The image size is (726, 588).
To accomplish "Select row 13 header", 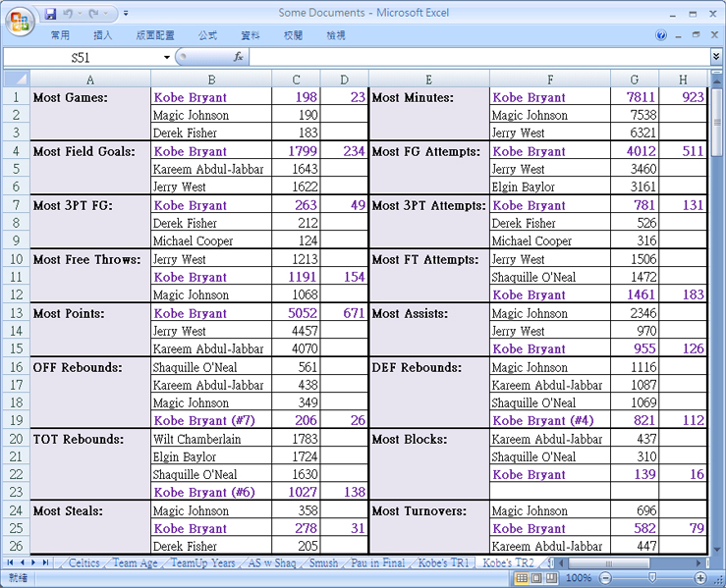I will point(16,313).
